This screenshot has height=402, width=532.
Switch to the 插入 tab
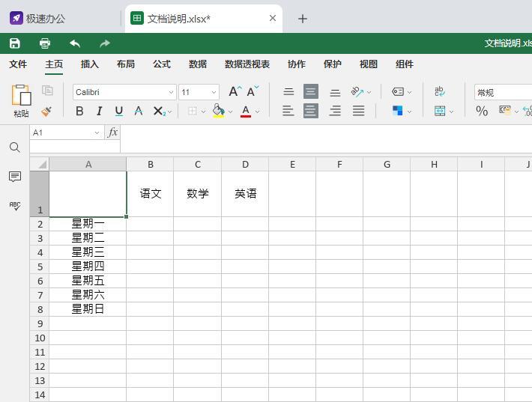tap(90, 64)
